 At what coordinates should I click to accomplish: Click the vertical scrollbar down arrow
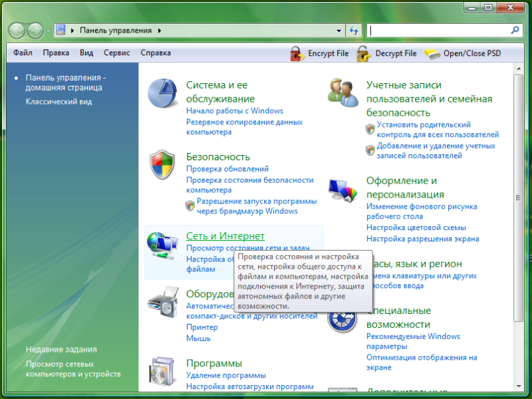click(x=519, y=386)
